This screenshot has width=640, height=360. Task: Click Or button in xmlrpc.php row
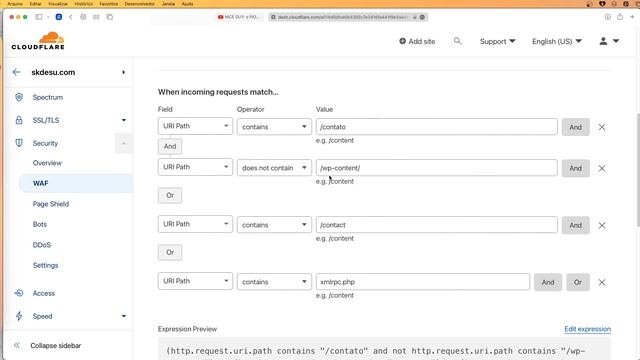pyautogui.click(x=578, y=282)
